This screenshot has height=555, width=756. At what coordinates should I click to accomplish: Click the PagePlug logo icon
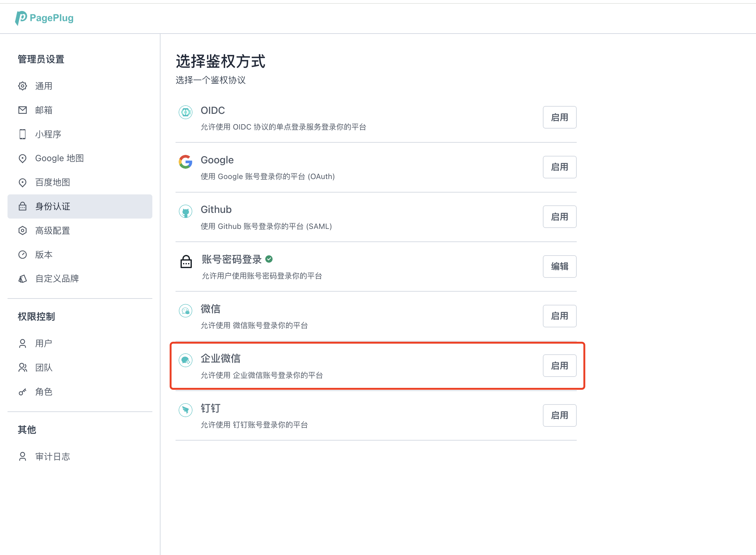[x=21, y=18]
